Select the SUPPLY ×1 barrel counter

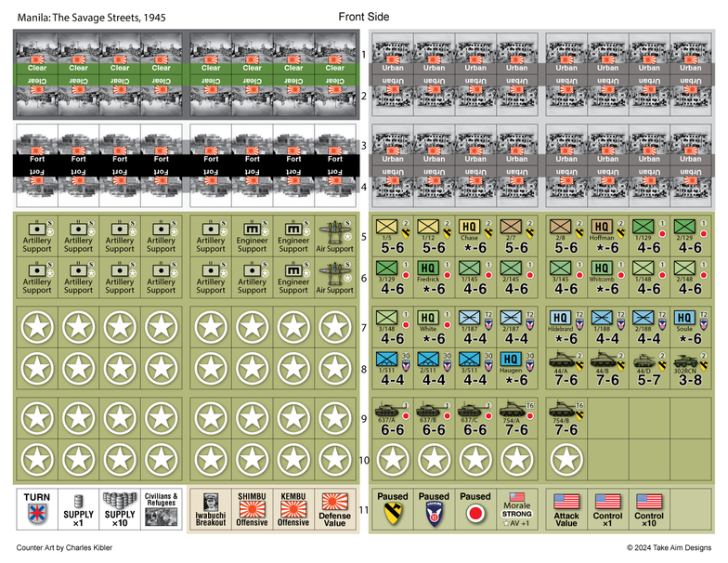[78, 509]
